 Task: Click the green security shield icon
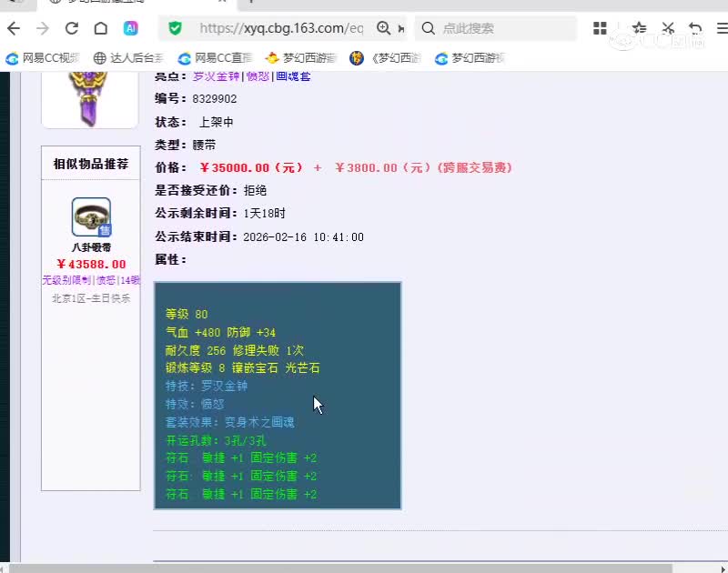coord(175,29)
